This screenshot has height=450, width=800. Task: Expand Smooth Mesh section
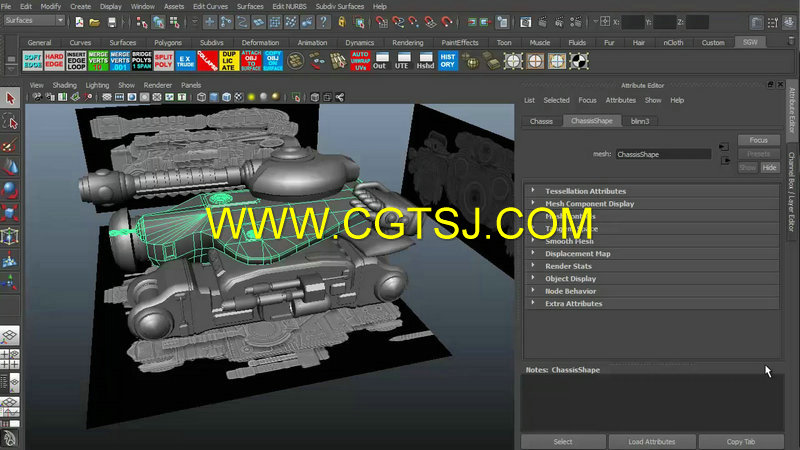(x=652, y=241)
